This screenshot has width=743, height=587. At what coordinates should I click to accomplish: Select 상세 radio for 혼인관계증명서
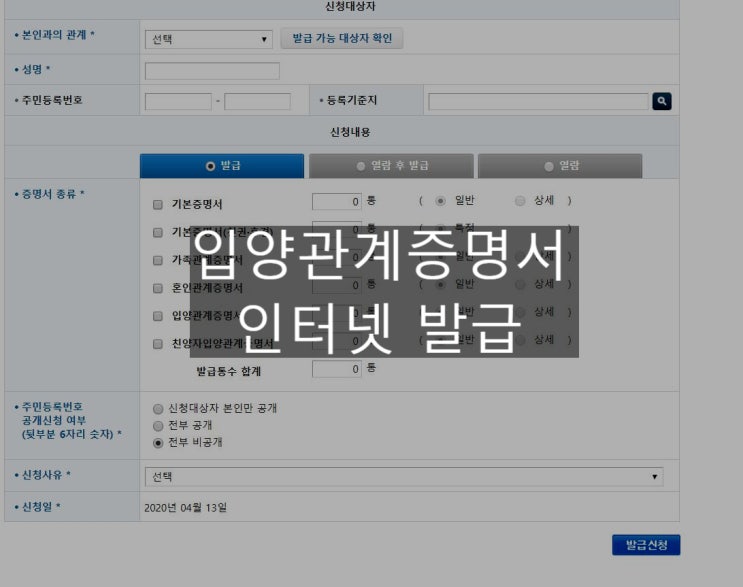[520, 284]
